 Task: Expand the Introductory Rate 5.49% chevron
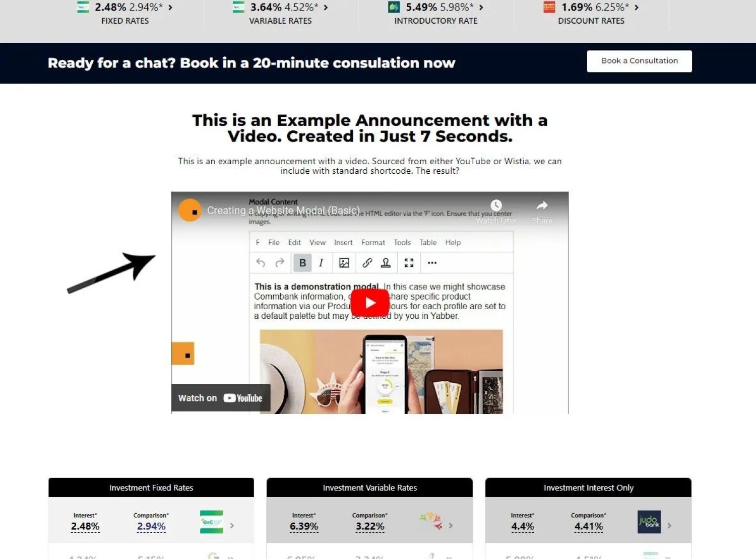(x=481, y=8)
